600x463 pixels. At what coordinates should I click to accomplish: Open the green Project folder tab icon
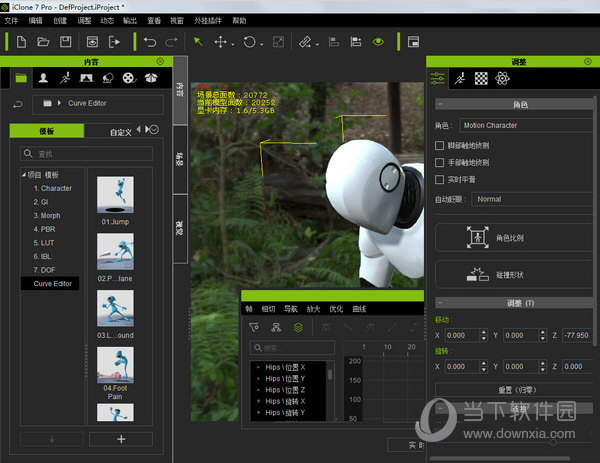click(x=21, y=78)
